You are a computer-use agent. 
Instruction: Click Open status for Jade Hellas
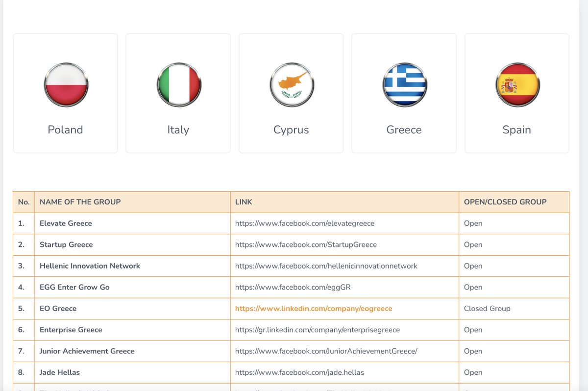pyautogui.click(x=473, y=372)
